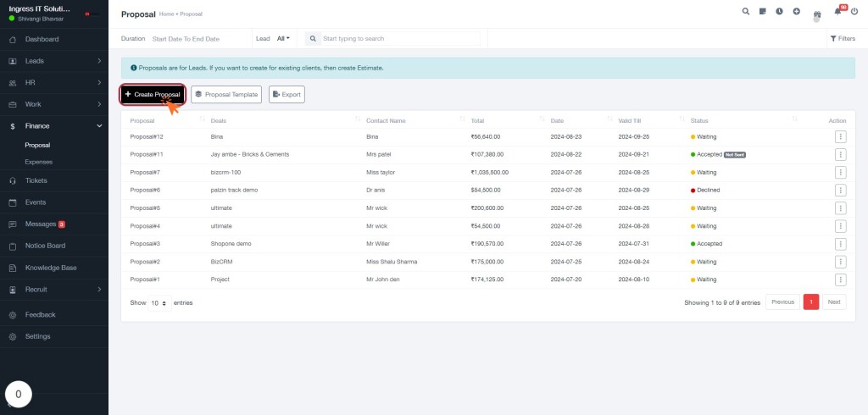Open Proposal submenu item under Finance
The image size is (868, 415).
click(37, 146)
